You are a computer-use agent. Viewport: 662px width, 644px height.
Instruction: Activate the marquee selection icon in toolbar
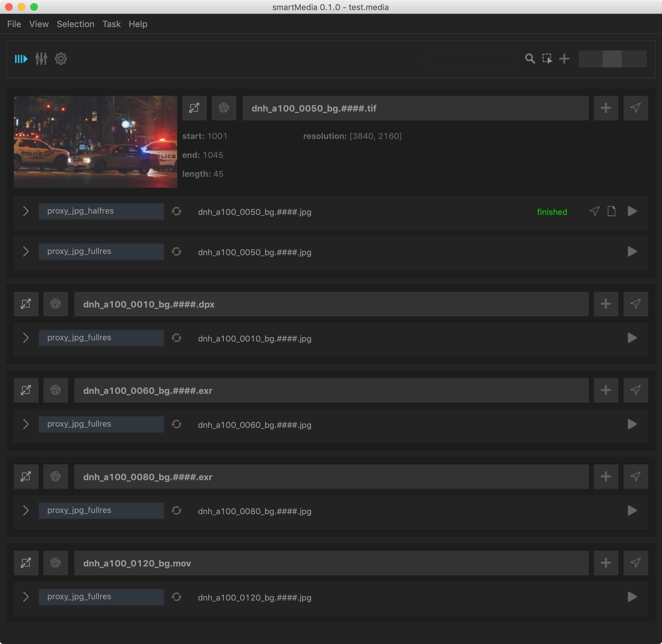point(547,59)
